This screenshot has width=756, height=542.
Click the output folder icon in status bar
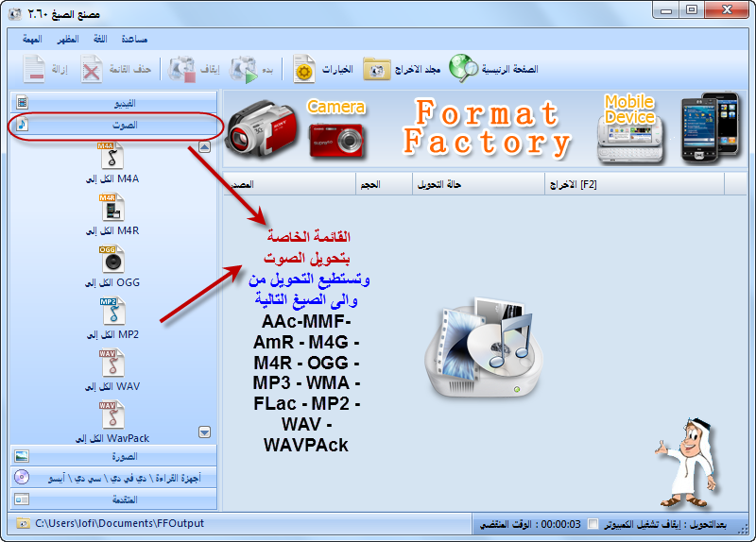[x=23, y=523]
